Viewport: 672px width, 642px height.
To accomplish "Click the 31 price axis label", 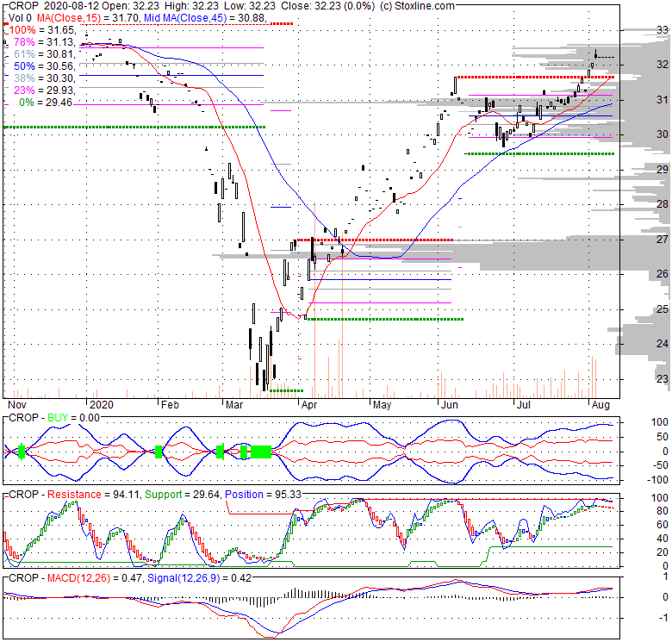I will 663,100.
